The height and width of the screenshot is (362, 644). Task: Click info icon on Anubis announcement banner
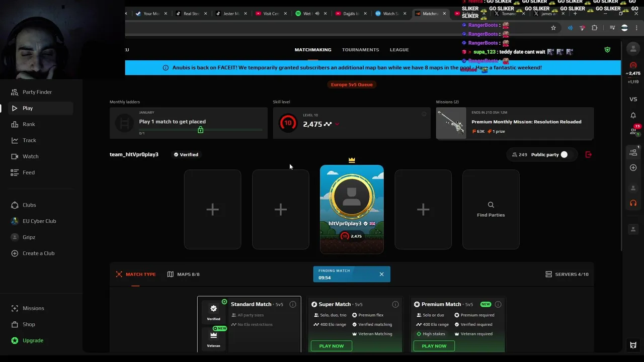(166, 68)
